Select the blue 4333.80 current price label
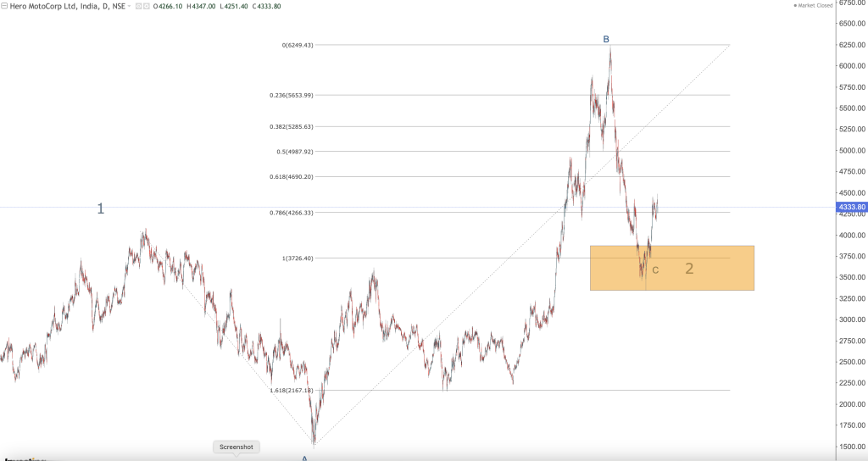 click(x=851, y=207)
